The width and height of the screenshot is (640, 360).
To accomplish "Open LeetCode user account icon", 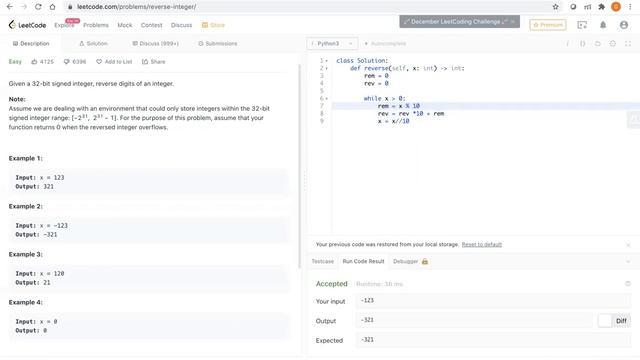I will coord(624,25).
